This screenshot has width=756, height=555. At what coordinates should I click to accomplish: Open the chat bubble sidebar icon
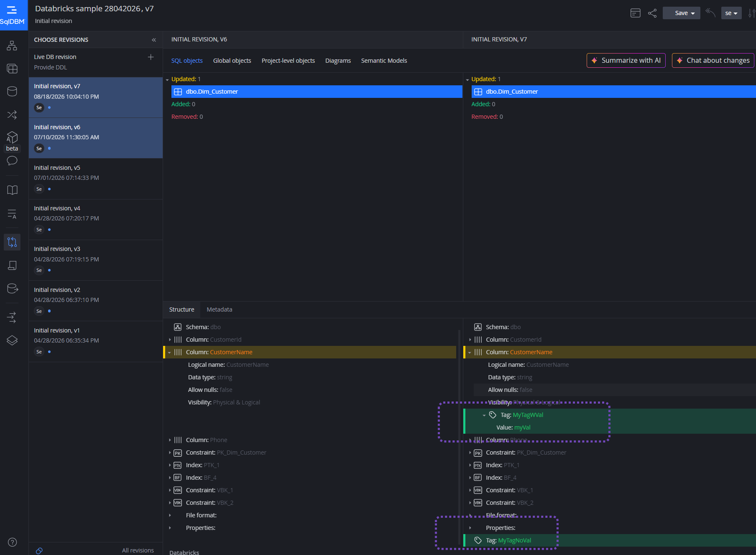(12, 161)
